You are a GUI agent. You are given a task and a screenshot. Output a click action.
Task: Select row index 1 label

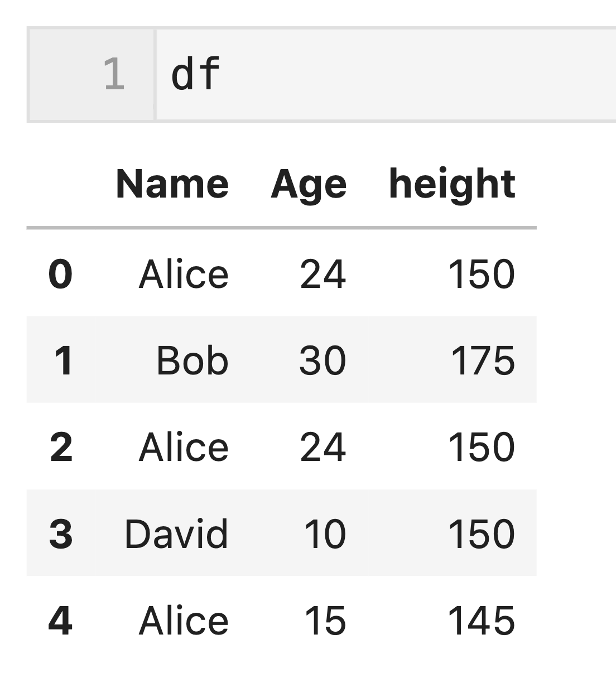(x=63, y=361)
